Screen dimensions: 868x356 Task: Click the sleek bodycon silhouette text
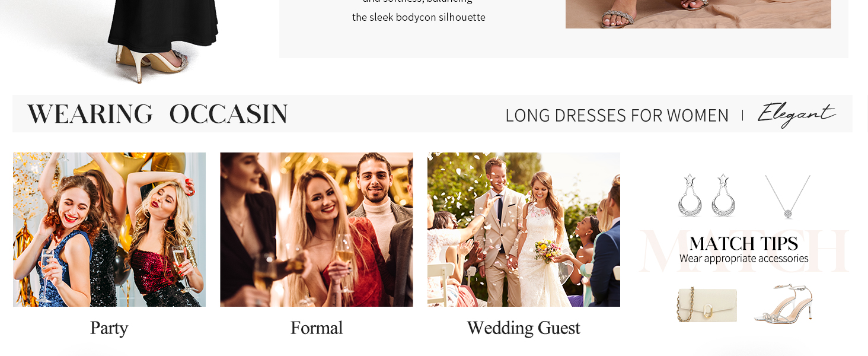pyautogui.click(x=419, y=17)
